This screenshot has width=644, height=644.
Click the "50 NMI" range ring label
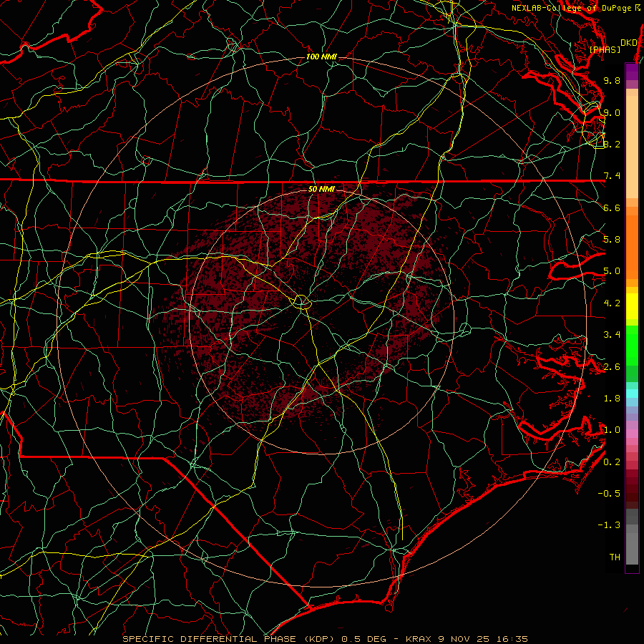[321, 189]
